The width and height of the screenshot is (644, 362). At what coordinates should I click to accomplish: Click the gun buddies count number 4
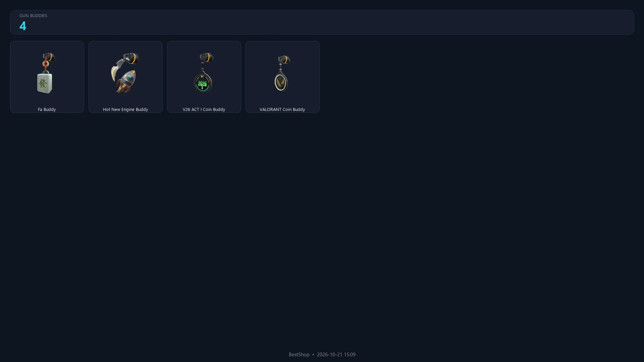click(x=23, y=26)
